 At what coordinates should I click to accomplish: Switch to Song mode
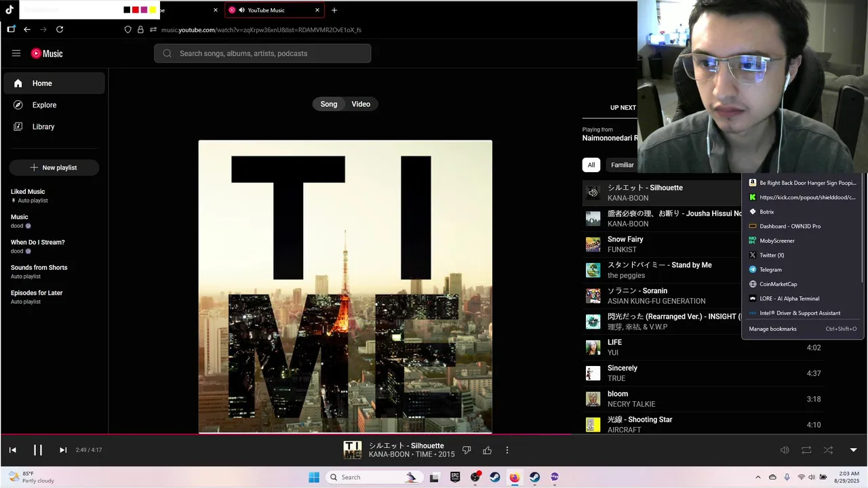329,104
